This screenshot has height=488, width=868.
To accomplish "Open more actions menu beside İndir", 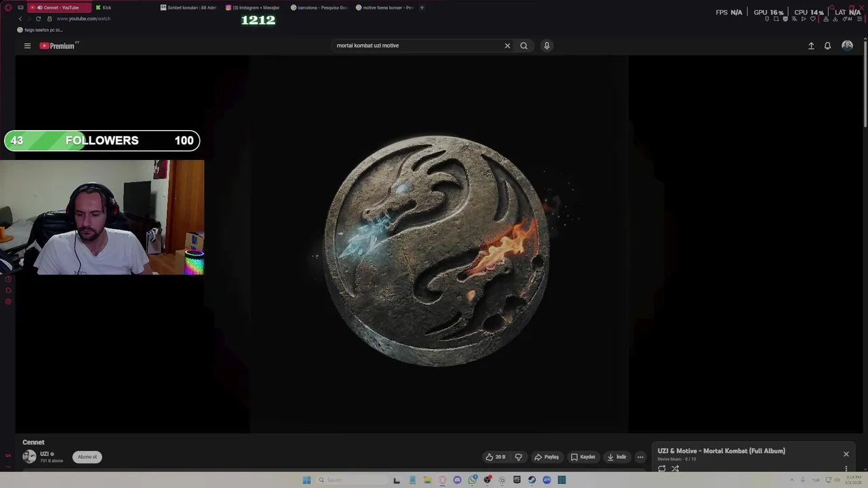I will coord(640,457).
